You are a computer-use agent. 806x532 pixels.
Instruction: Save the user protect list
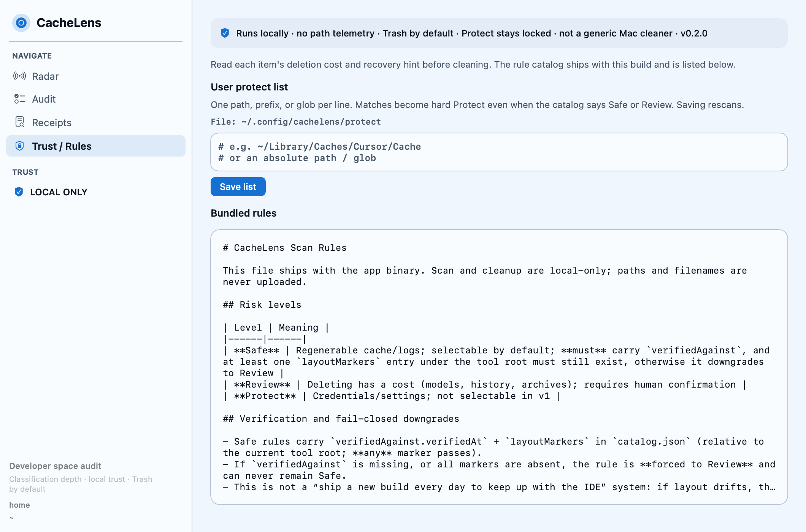(x=238, y=187)
